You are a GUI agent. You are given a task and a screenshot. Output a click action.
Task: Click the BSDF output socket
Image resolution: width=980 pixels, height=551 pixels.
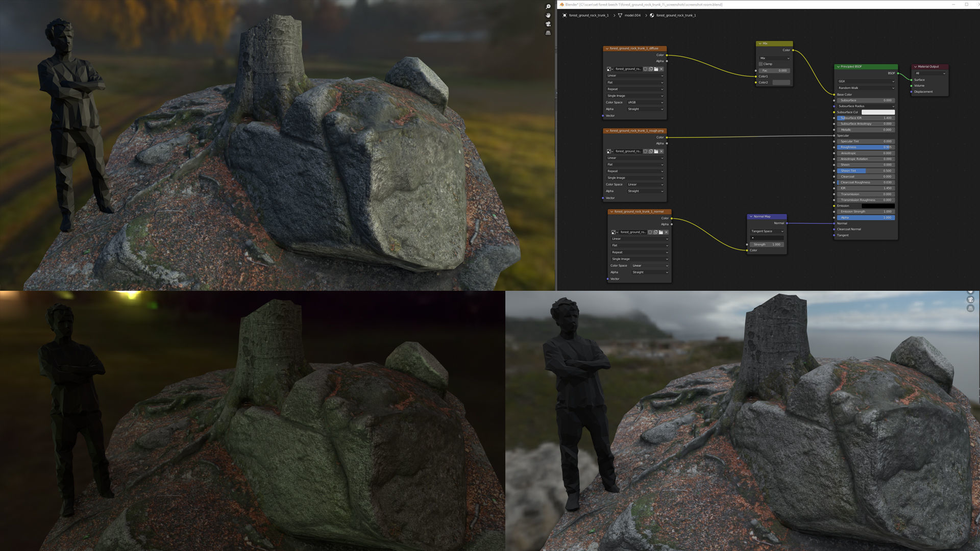(x=898, y=73)
